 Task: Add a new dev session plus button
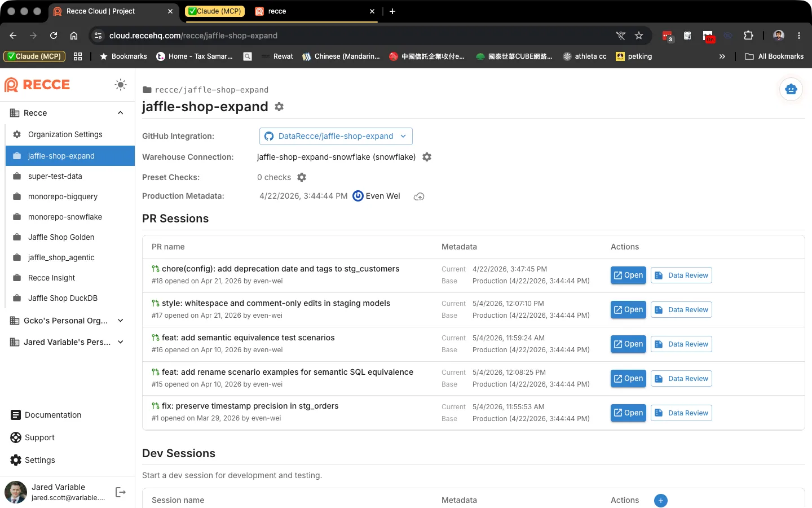click(661, 501)
